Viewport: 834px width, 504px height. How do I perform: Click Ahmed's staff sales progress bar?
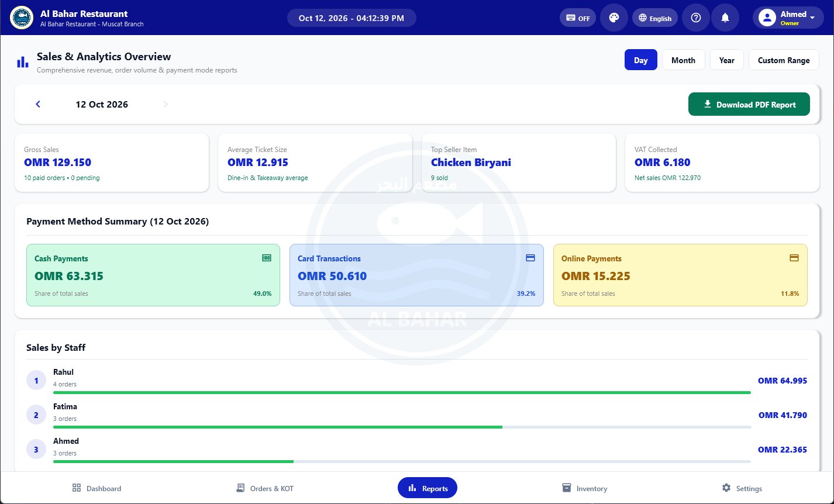click(402, 461)
